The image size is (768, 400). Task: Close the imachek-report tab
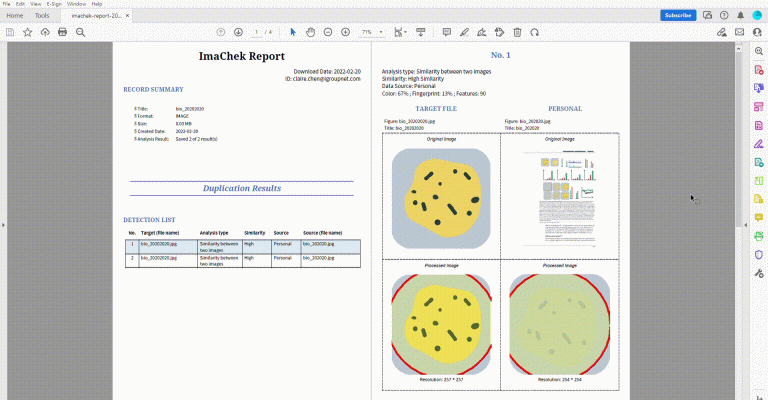pos(127,16)
